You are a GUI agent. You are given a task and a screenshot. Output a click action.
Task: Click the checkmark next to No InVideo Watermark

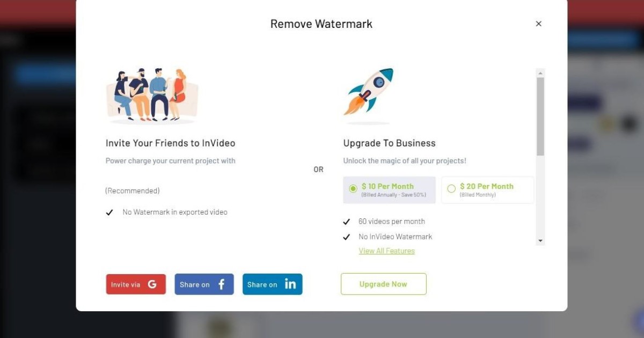tap(347, 237)
